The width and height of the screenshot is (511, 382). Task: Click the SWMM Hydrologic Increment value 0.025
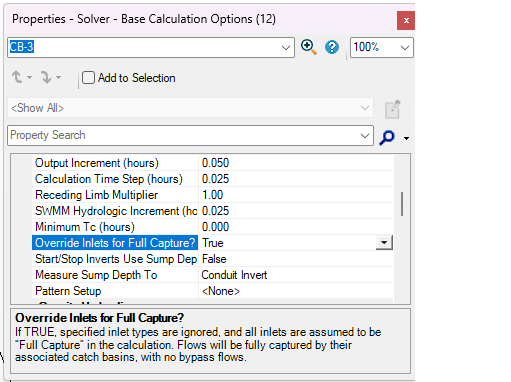click(215, 211)
